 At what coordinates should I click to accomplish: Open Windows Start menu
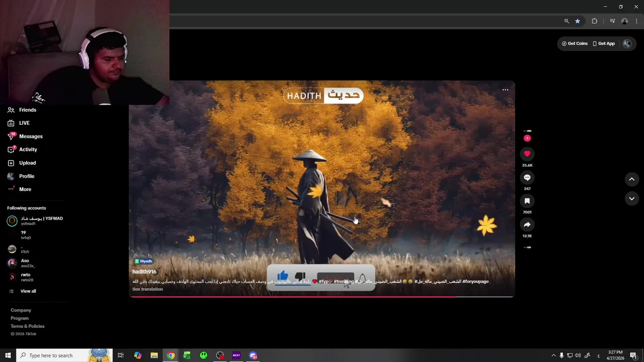coord(8,355)
